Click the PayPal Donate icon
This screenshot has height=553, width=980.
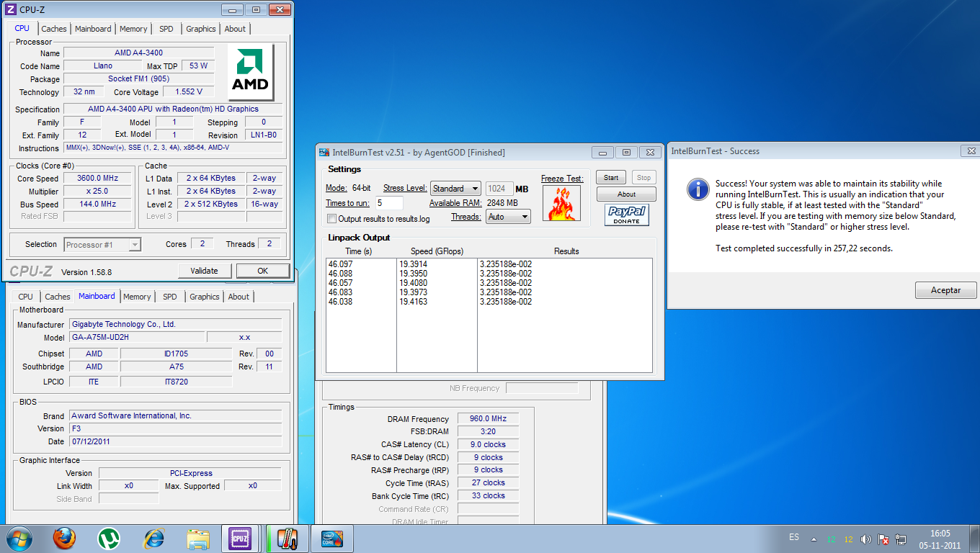pos(626,215)
